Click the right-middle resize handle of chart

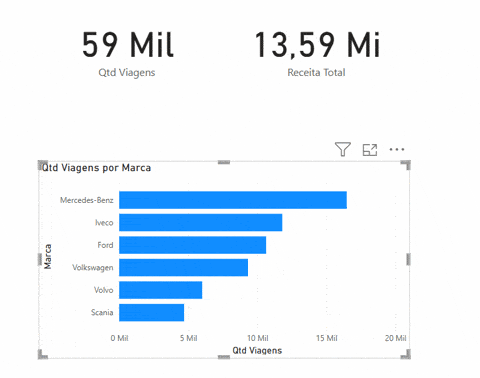[408, 259]
